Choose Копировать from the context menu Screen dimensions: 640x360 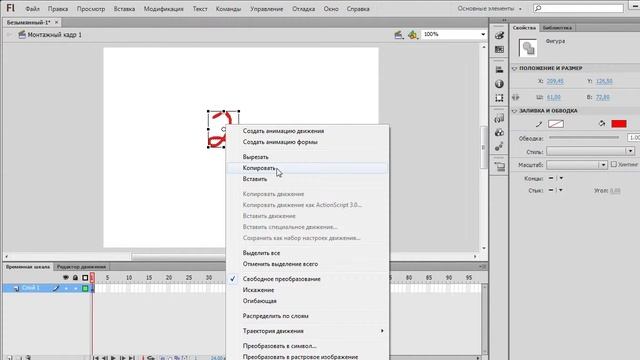(307, 168)
